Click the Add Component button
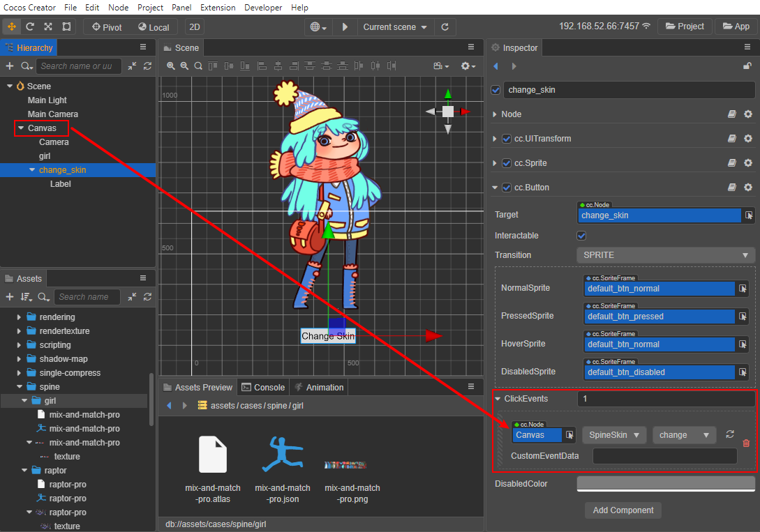This screenshot has width=760, height=532. pyautogui.click(x=623, y=510)
